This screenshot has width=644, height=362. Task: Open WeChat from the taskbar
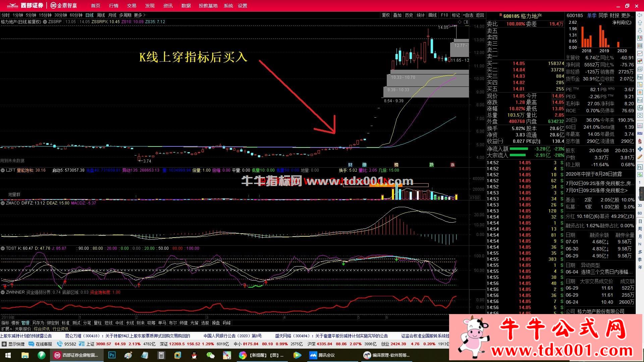210,355
